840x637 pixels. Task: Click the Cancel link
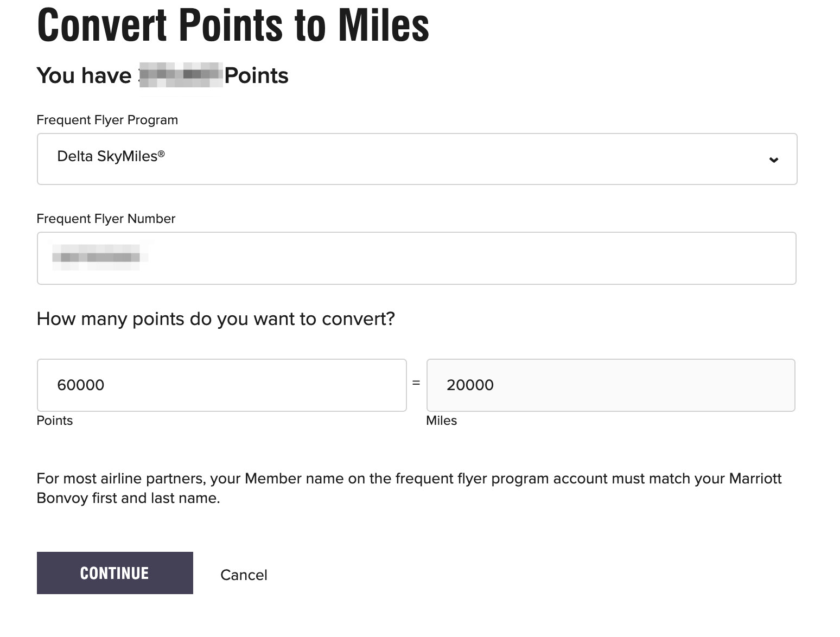click(x=244, y=575)
